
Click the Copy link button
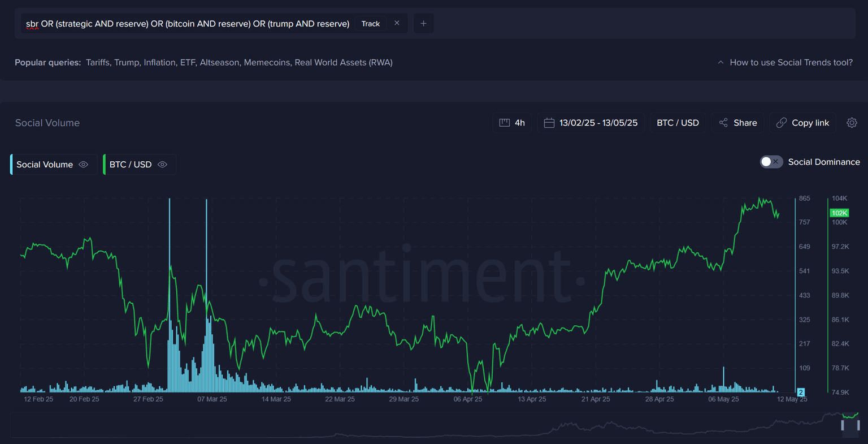802,123
